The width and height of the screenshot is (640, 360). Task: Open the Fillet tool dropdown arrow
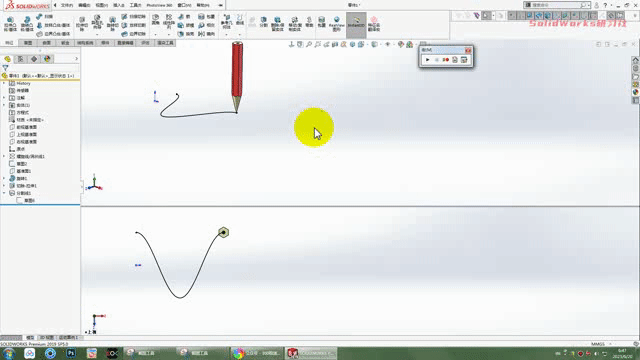click(156, 35)
